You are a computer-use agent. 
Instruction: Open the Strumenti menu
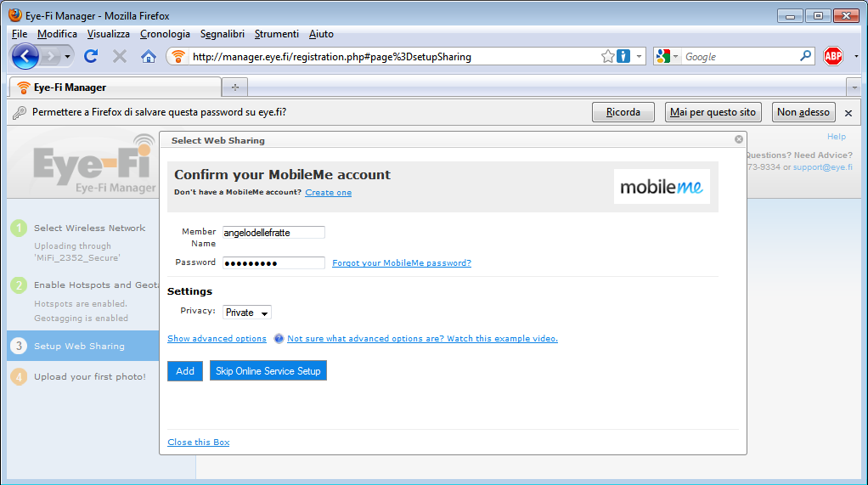(276, 34)
